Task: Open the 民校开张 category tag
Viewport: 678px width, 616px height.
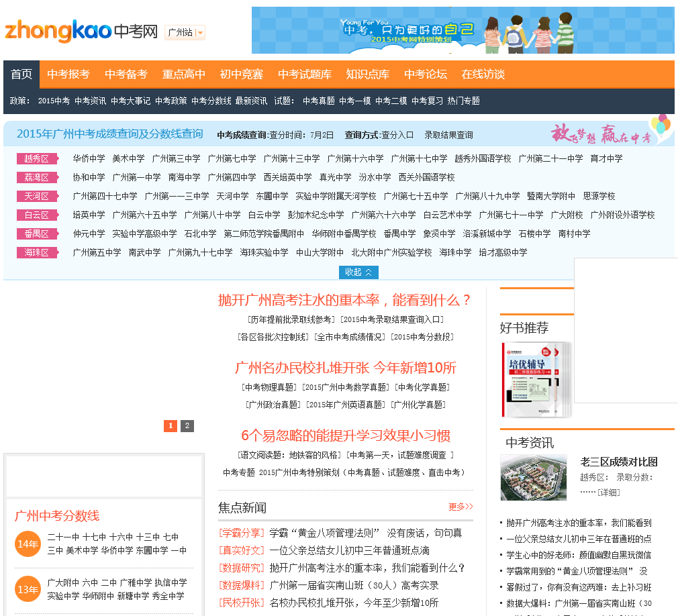Action: click(x=242, y=603)
